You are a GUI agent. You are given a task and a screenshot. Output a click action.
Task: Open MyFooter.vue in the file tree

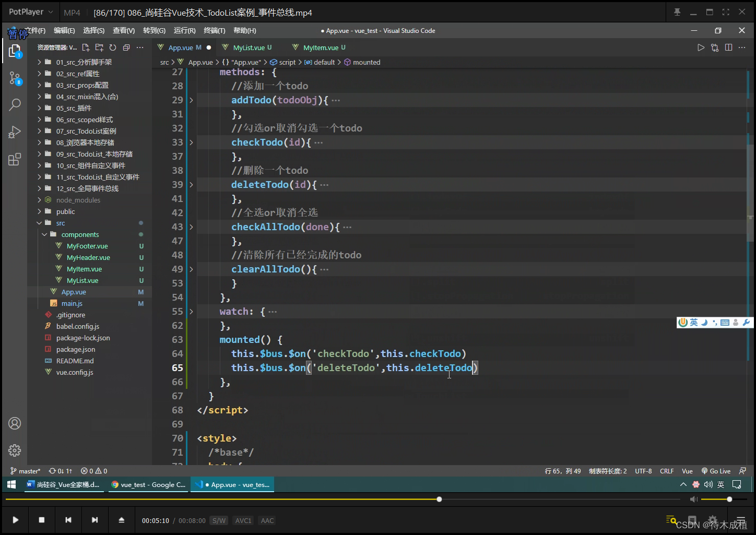pyautogui.click(x=87, y=246)
